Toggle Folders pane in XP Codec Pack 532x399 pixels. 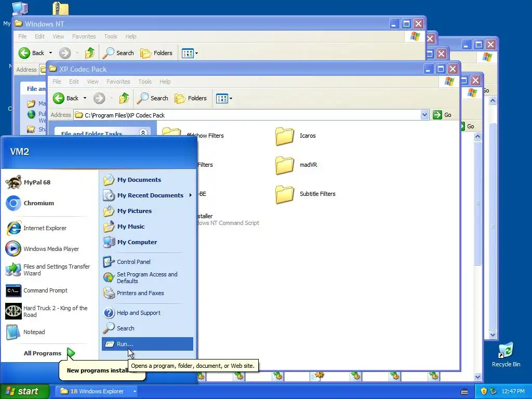click(x=191, y=98)
